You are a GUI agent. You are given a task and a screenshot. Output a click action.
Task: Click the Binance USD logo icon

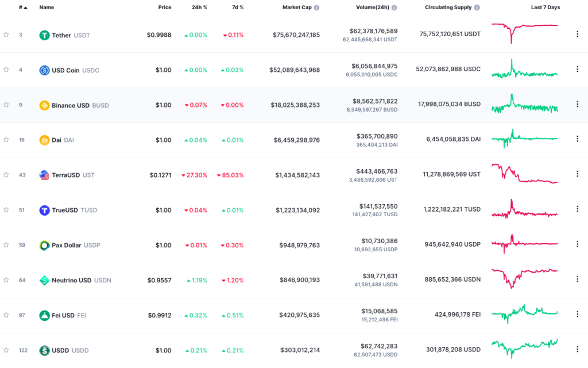pyautogui.click(x=44, y=105)
